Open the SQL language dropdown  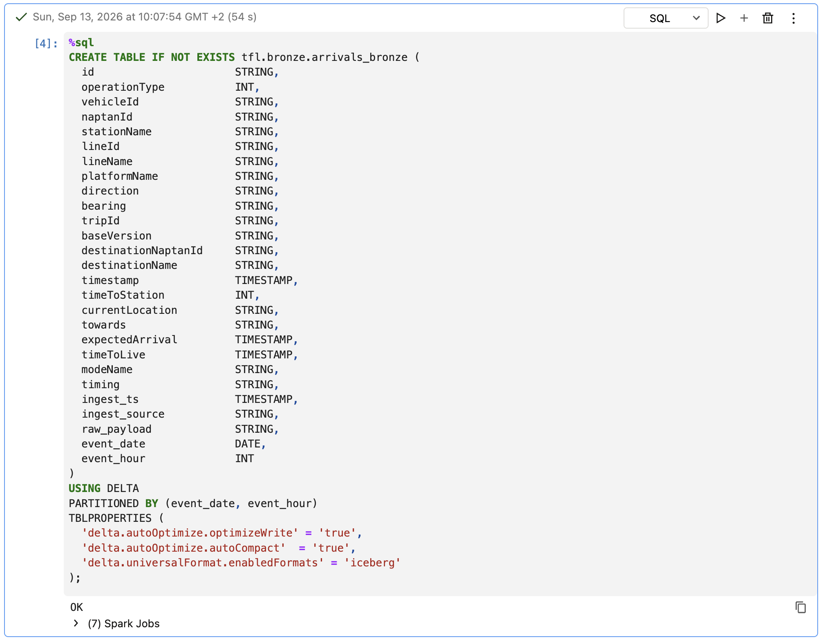[x=666, y=18]
